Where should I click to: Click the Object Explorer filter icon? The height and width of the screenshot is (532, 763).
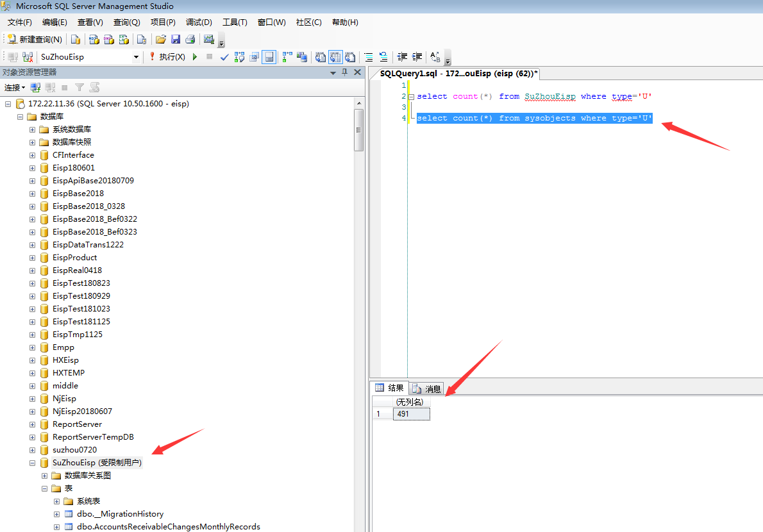80,88
